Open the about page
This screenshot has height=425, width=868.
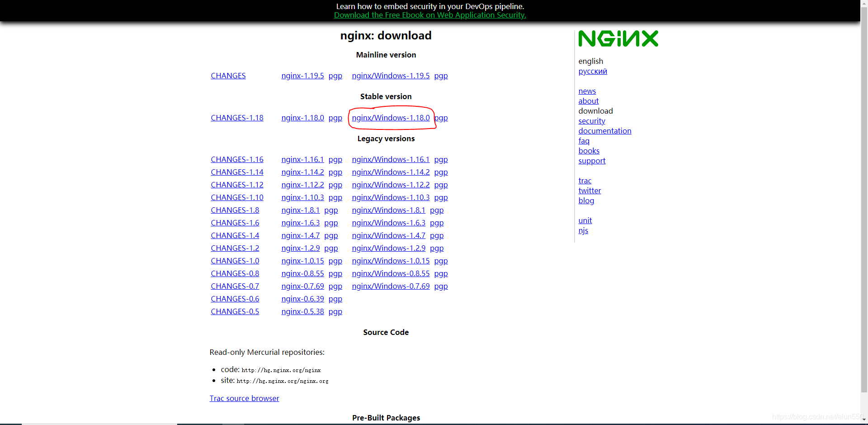[x=589, y=101]
